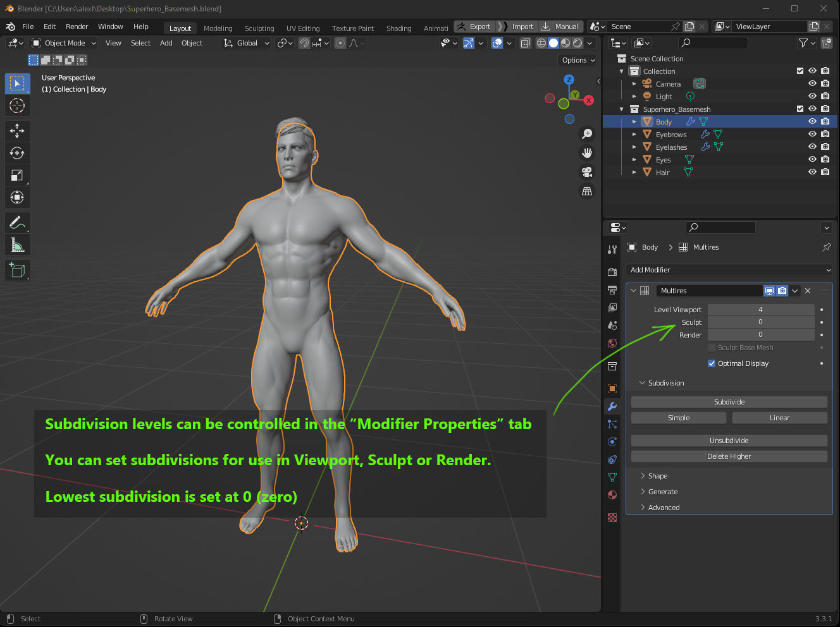The height and width of the screenshot is (627, 840).
Task: Hide Eyebrows object in viewport
Action: 812,134
